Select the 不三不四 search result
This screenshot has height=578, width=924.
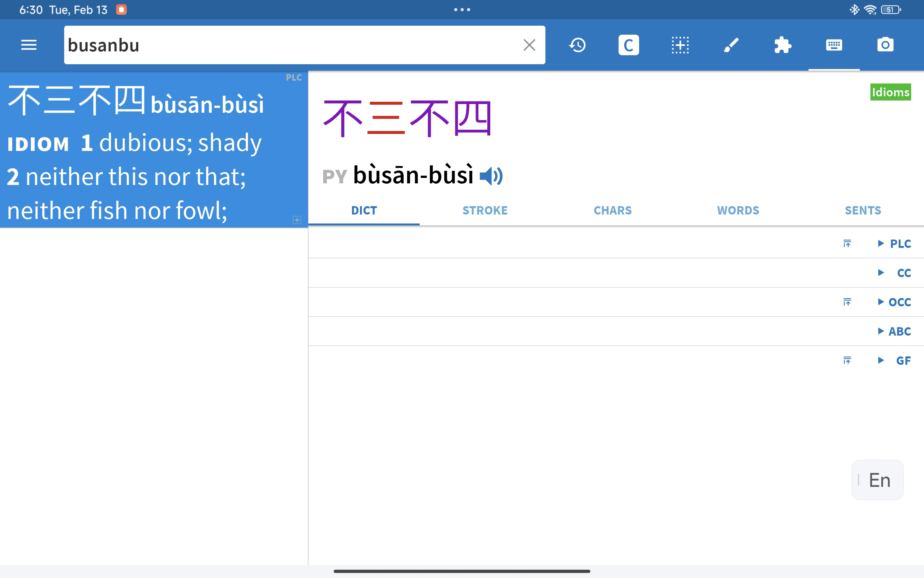point(154,149)
